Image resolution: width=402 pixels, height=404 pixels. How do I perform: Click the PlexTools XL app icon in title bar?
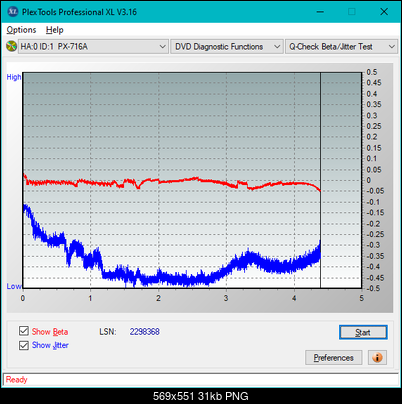13,12
